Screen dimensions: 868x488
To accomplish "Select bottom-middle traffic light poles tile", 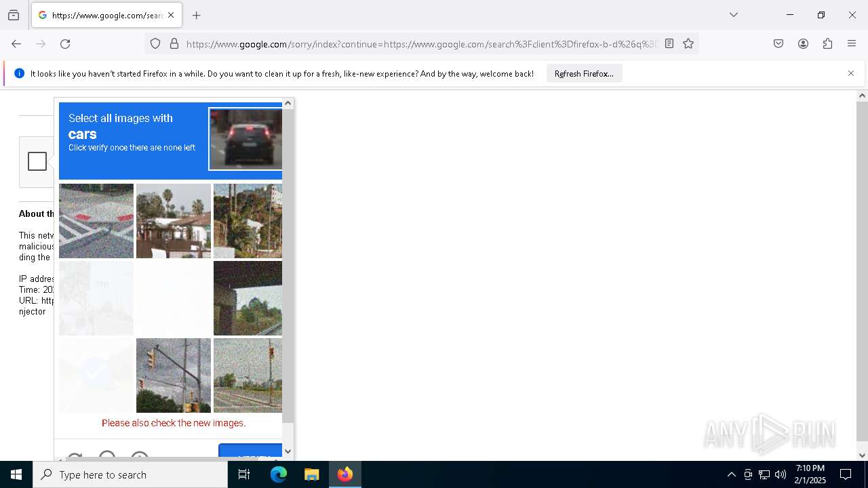I will [x=174, y=375].
